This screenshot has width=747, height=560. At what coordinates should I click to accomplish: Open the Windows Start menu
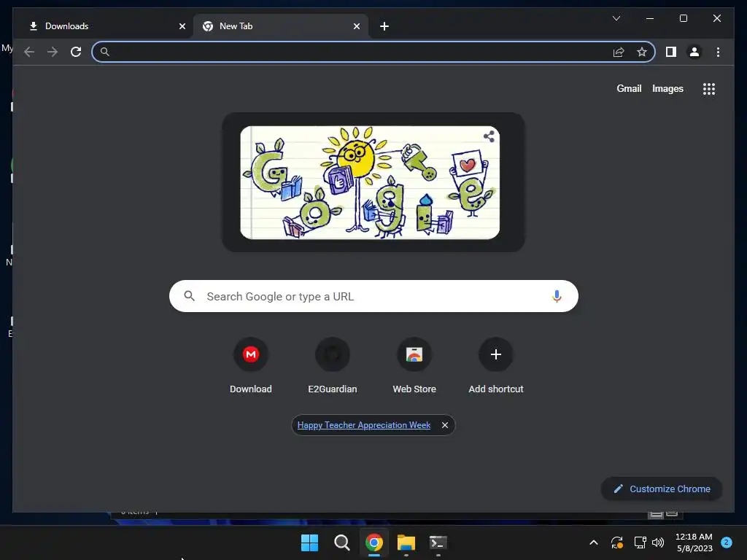click(309, 542)
